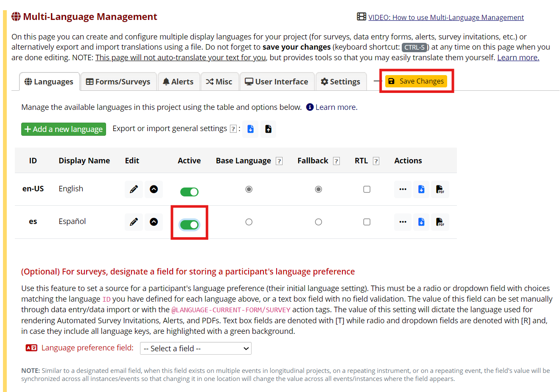Open the User Interface tab
This screenshot has width=560, height=392.
tap(277, 81)
